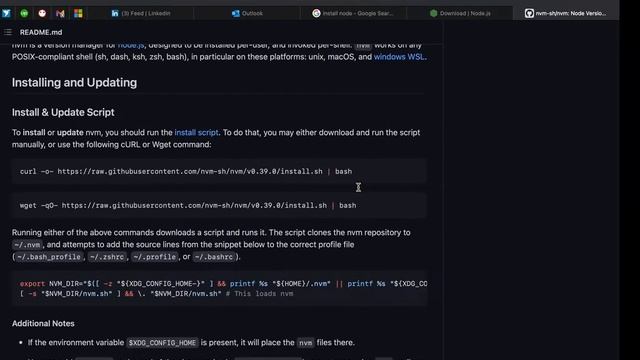Image resolution: width=640 pixels, height=360 pixels.
Task: Click the Outlook favicon on its tab
Action: click(236, 13)
